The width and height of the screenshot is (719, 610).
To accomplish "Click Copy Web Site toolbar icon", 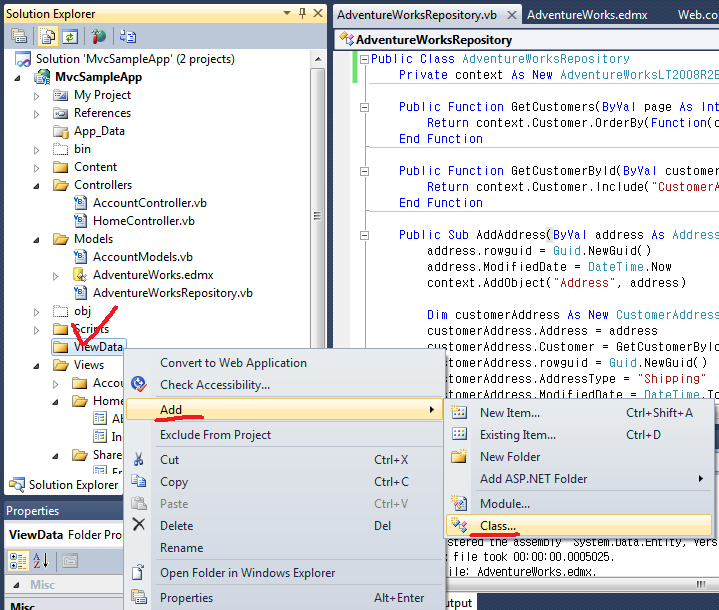I will coord(127,36).
